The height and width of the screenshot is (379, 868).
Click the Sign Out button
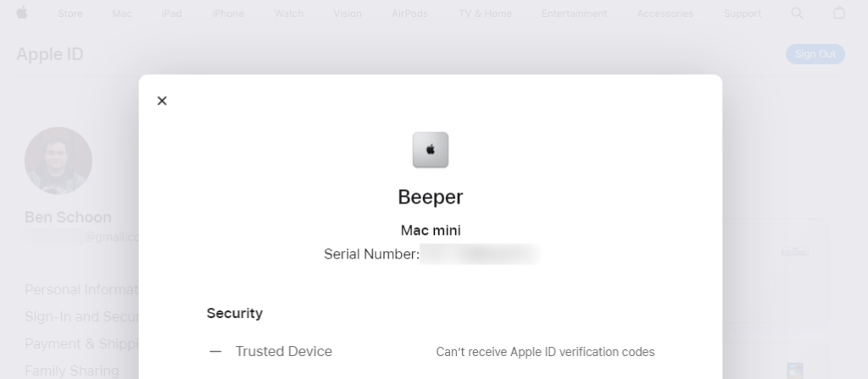(815, 54)
